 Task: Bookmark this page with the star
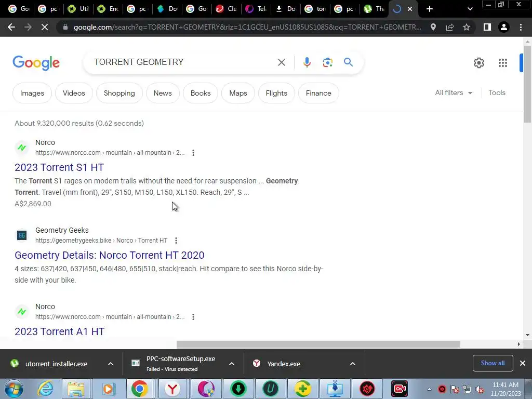point(467,27)
